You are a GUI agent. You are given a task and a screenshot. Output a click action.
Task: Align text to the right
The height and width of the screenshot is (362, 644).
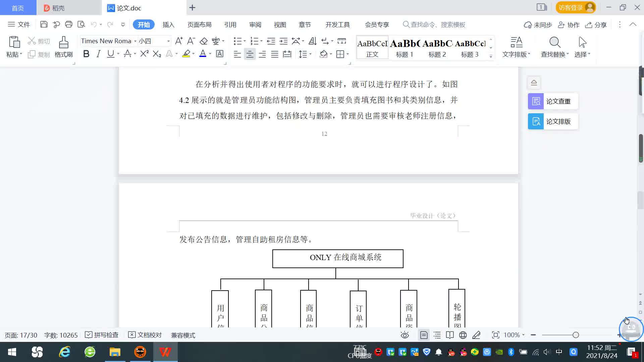point(262,54)
